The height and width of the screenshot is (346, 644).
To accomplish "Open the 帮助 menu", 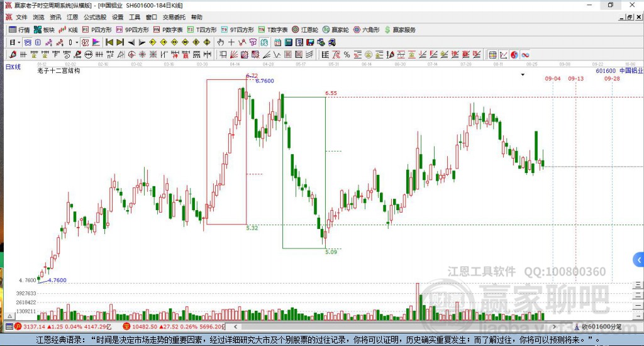I will (x=196, y=17).
